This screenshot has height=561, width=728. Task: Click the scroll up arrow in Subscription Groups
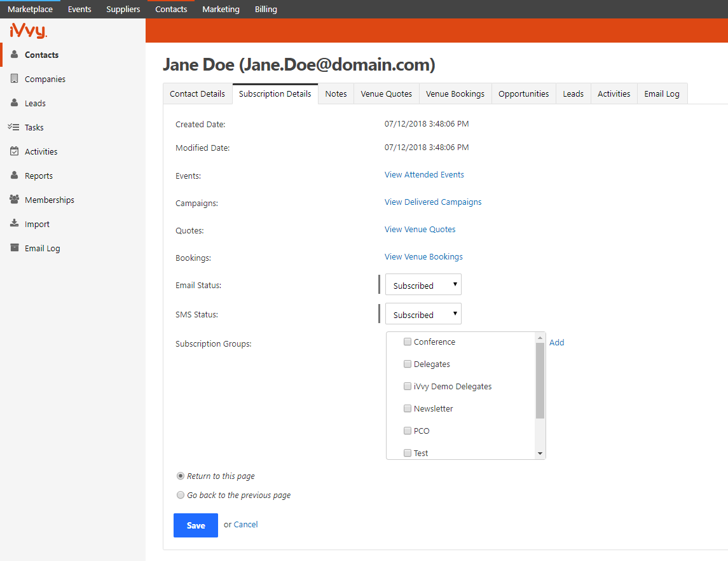(540, 338)
